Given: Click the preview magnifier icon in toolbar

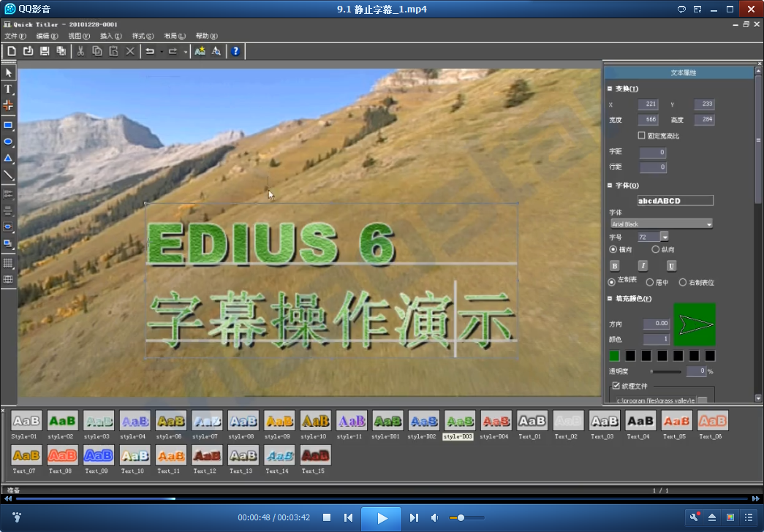Looking at the screenshot, I should tap(216, 51).
